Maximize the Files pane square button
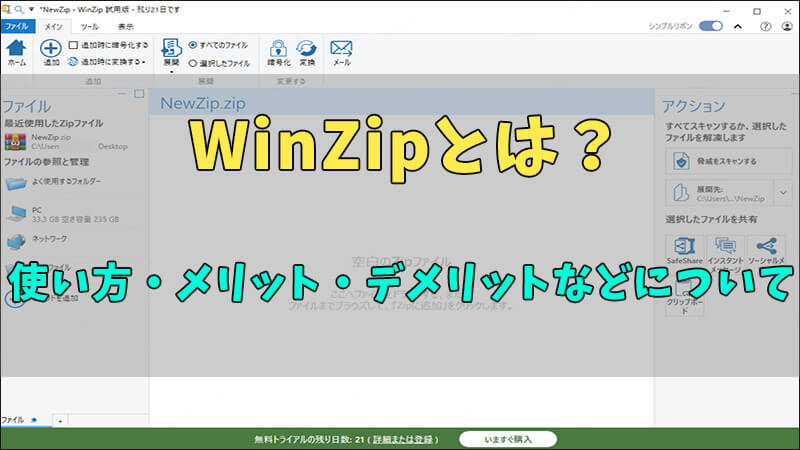The height and width of the screenshot is (450, 800). pos(139,94)
